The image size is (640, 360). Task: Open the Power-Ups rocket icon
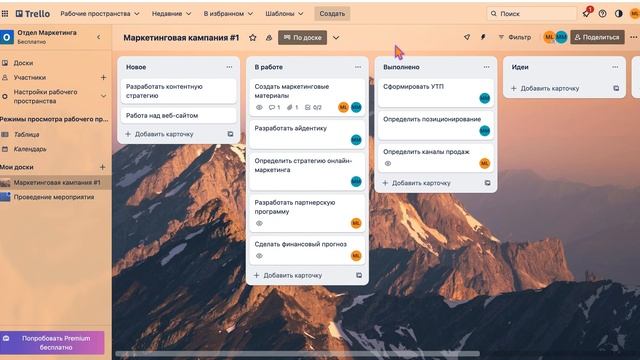pos(467,37)
